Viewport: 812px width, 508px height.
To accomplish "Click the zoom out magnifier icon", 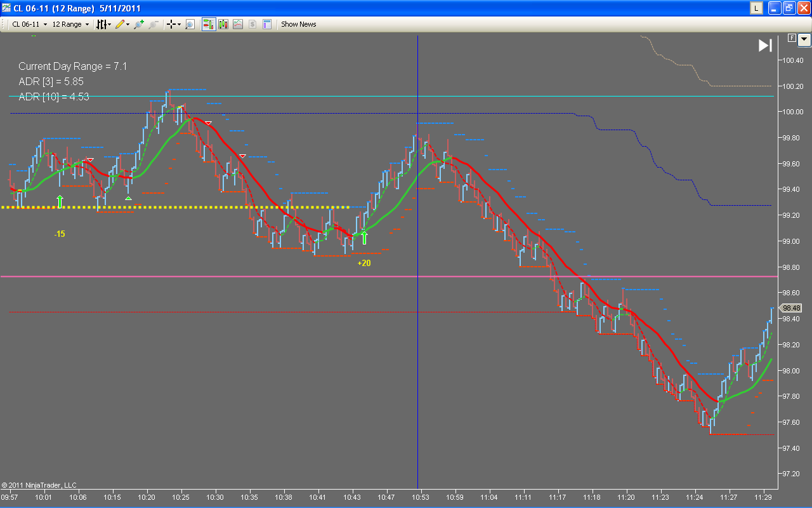I will click(x=154, y=24).
